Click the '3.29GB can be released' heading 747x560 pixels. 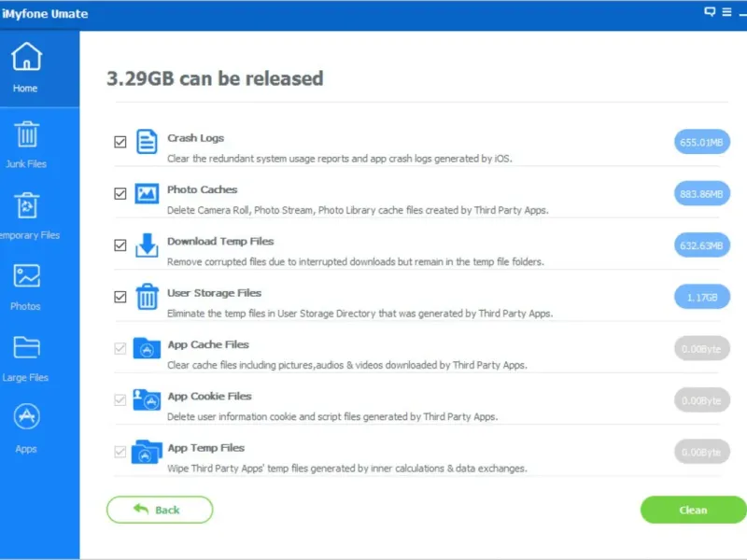[215, 78]
